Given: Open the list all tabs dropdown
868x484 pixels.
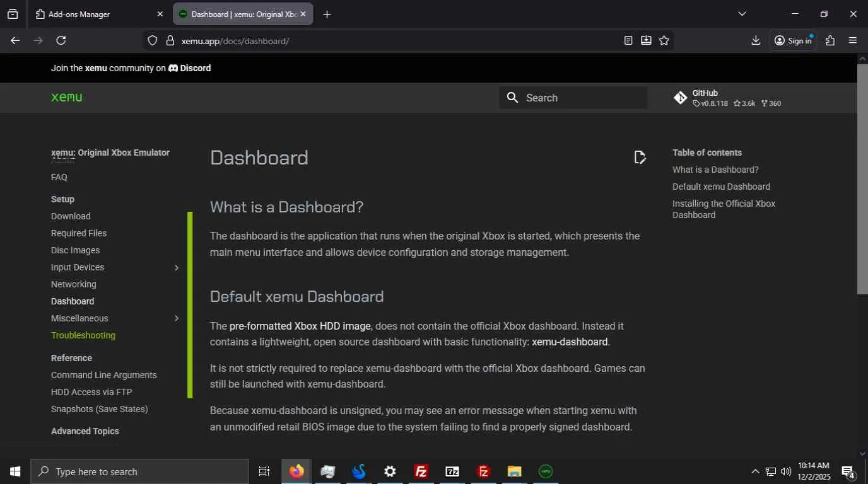Looking at the screenshot, I should point(742,14).
